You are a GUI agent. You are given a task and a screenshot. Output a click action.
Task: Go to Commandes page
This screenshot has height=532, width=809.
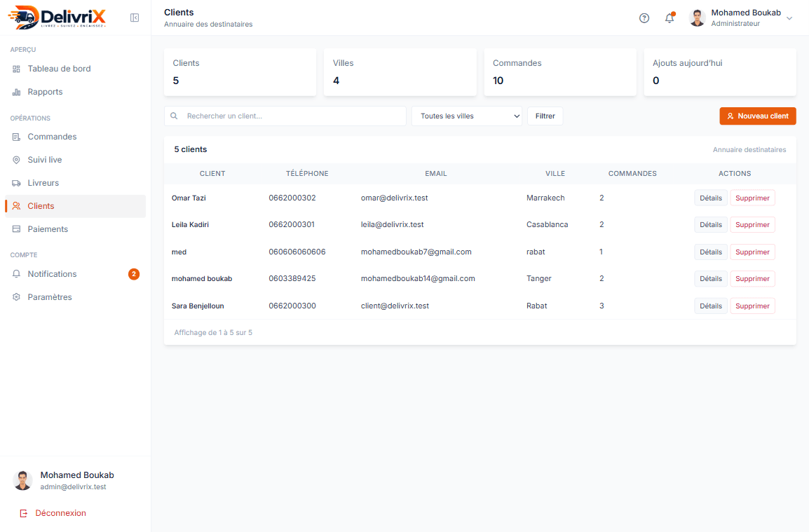click(75, 137)
